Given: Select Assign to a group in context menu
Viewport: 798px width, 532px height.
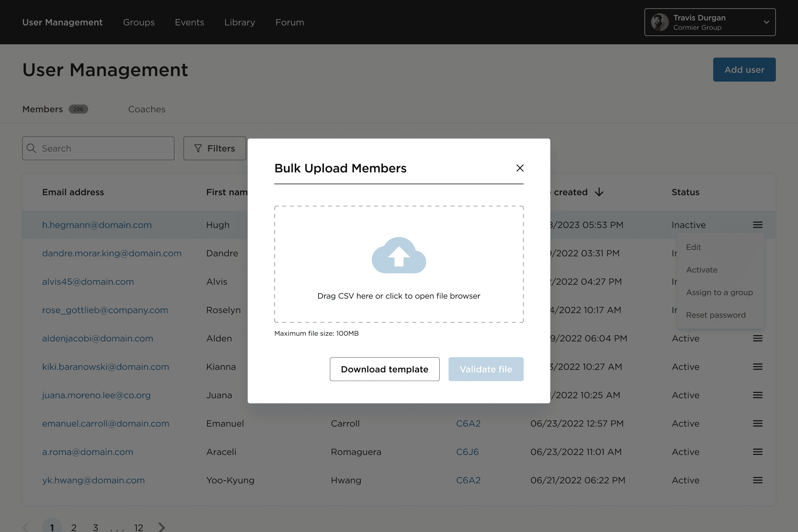Looking at the screenshot, I should (x=719, y=292).
